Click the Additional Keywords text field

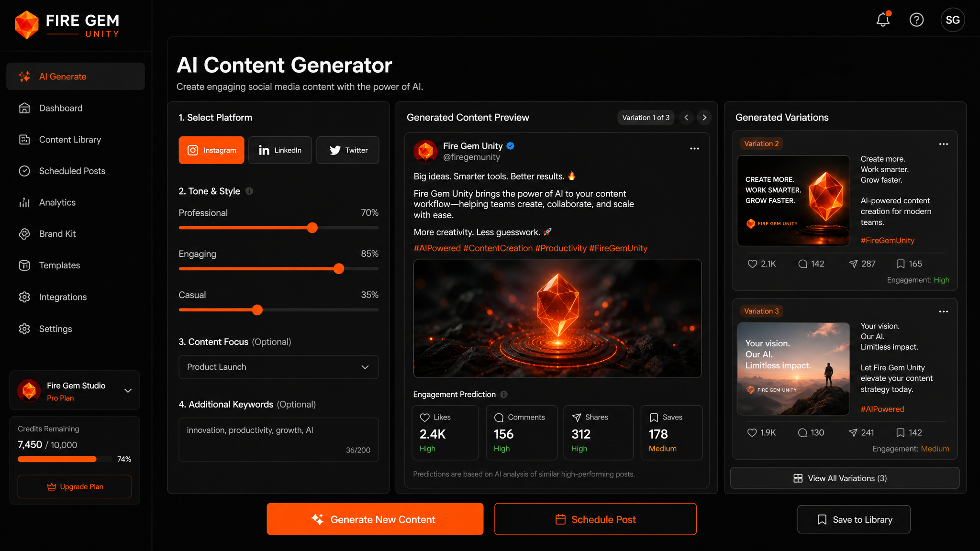(x=278, y=440)
